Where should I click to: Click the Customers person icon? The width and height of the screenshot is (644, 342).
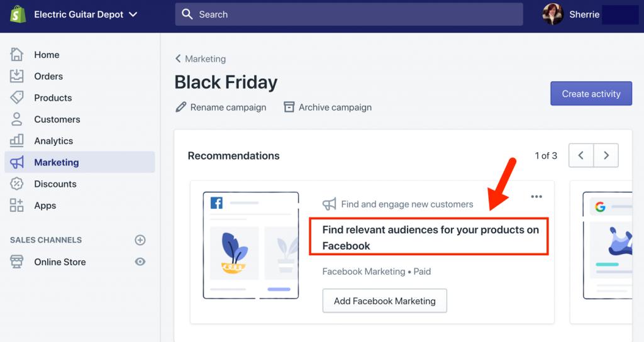[x=17, y=119]
